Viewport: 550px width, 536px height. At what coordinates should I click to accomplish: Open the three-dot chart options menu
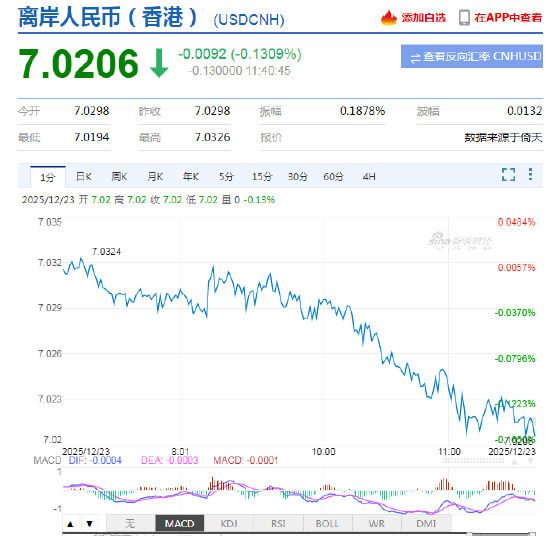(530, 174)
